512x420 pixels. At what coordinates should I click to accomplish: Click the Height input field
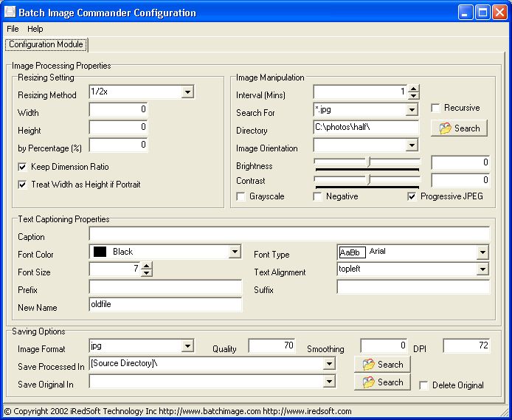pyautogui.click(x=118, y=127)
